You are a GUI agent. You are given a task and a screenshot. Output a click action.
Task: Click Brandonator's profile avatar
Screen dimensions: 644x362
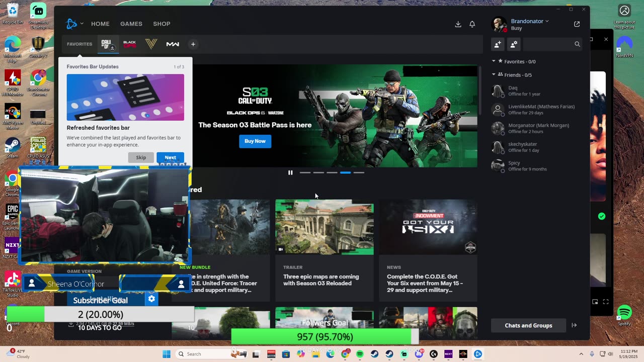point(499,24)
